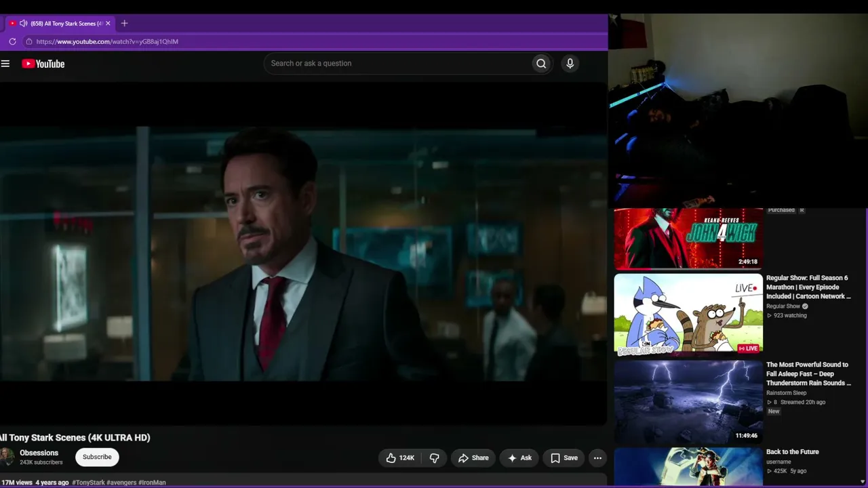Open site information icon beside URL
The height and width of the screenshot is (488, 868).
(x=28, y=41)
